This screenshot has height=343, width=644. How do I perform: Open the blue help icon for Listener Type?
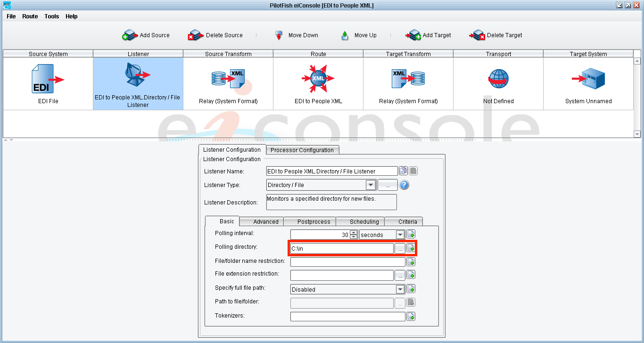[x=404, y=185]
